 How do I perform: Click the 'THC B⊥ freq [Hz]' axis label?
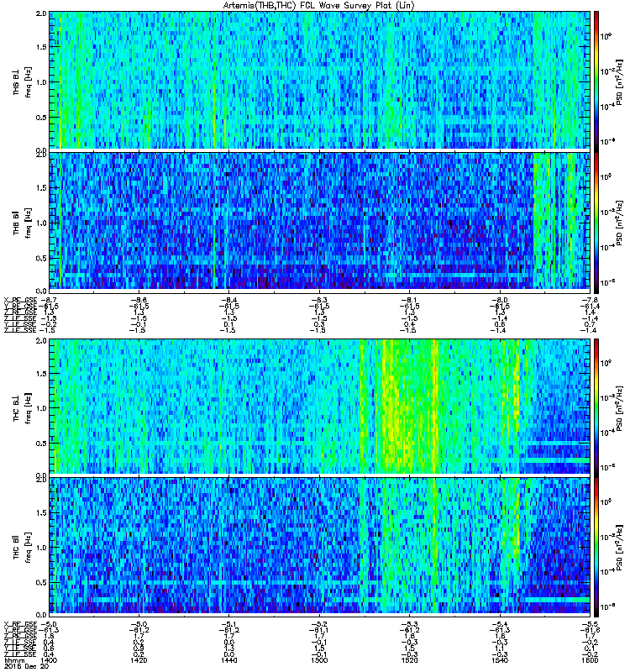pyautogui.click(x=22, y=407)
